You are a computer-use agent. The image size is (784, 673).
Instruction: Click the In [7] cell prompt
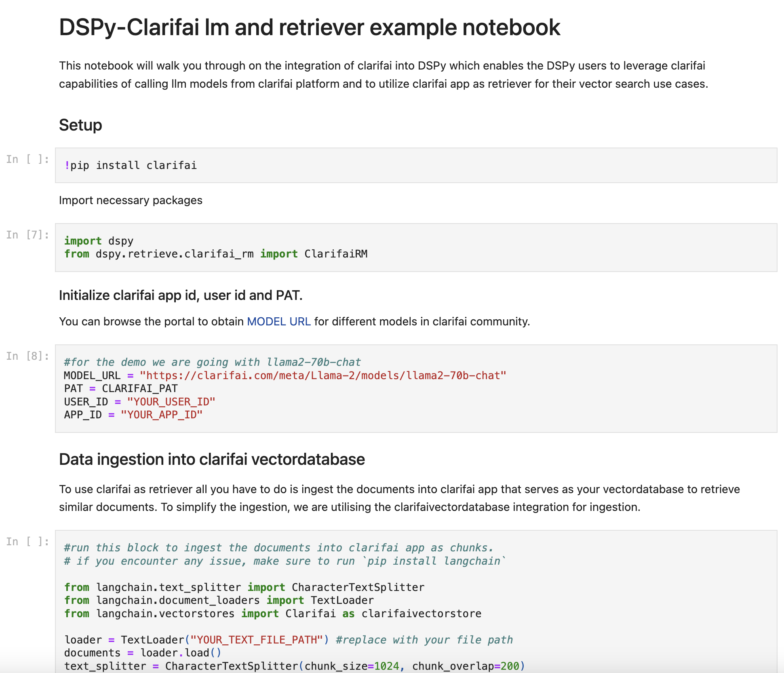coord(27,235)
